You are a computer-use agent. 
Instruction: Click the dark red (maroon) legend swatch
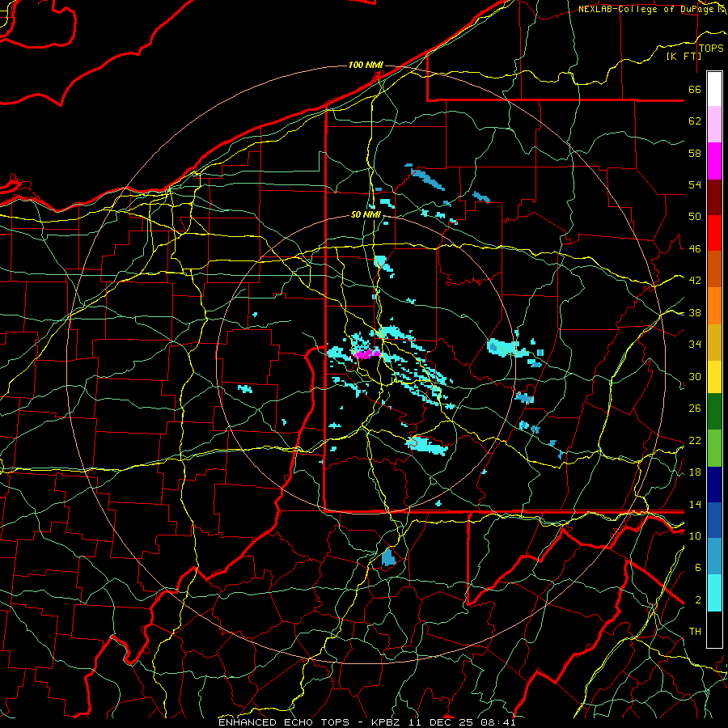[714, 197]
